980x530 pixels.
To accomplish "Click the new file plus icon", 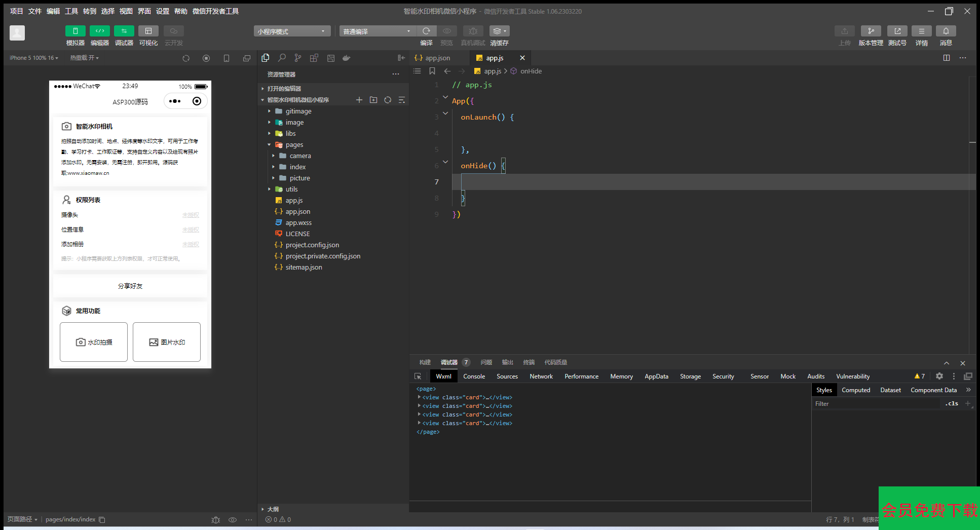I will [359, 100].
